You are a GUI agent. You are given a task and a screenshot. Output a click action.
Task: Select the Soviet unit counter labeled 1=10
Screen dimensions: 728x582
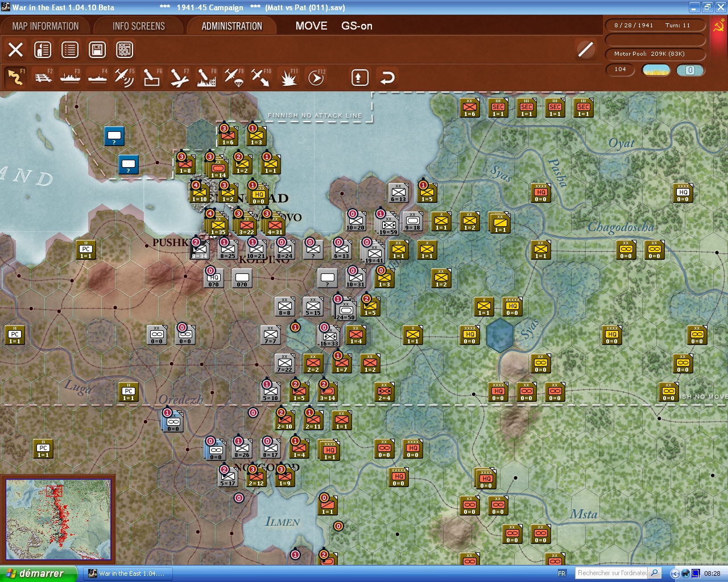tap(200, 192)
